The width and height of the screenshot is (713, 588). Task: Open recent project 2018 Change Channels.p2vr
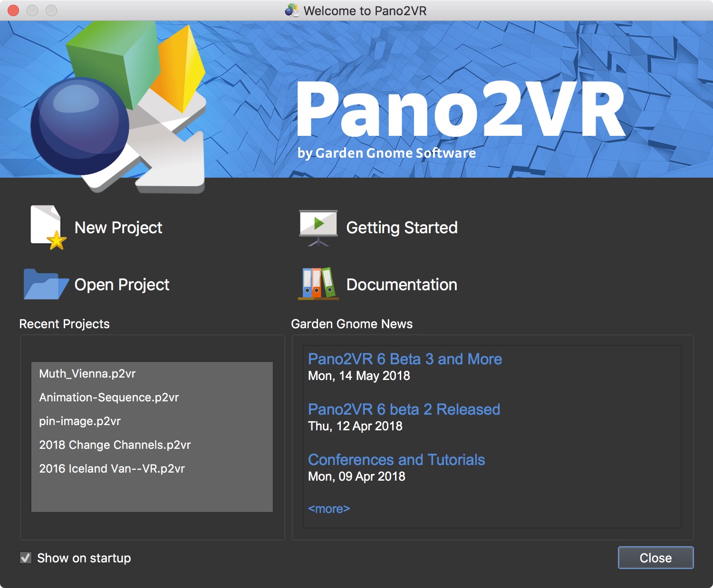tap(152, 445)
